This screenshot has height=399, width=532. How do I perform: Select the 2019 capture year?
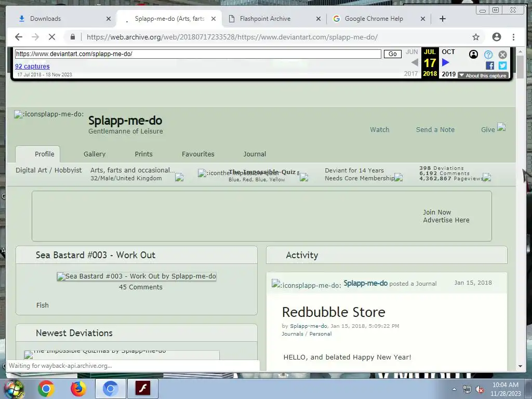448,74
